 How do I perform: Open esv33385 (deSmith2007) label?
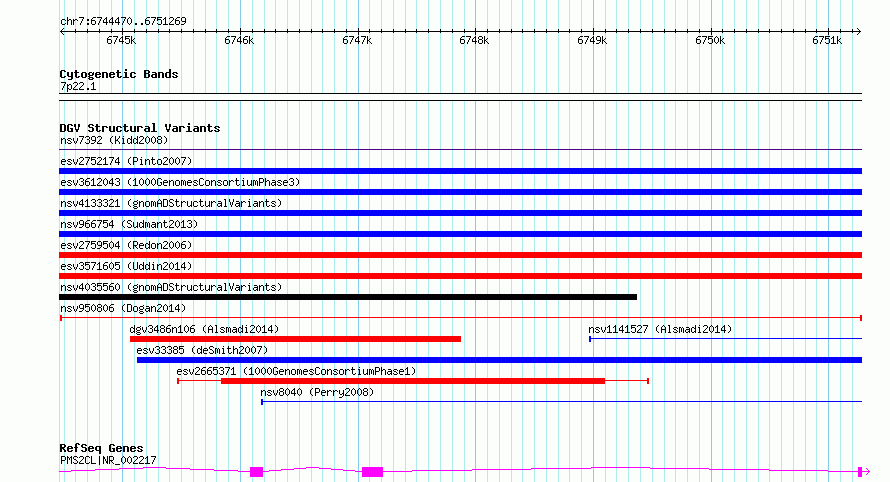click(x=202, y=350)
